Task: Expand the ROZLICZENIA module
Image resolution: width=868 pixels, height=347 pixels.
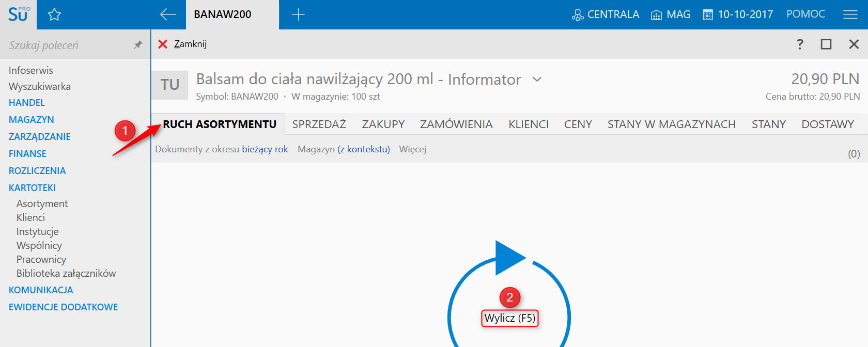Action: coord(37,171)
